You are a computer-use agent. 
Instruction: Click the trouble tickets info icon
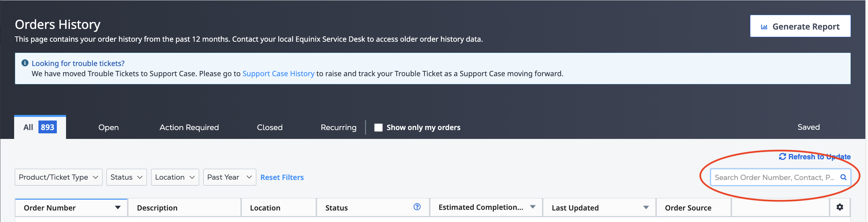tap(25, 63)
